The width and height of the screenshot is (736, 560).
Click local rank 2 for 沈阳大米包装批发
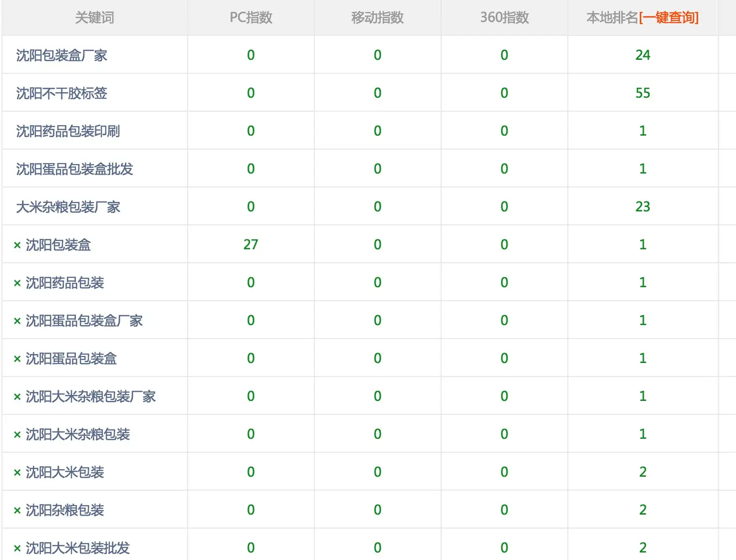click(x=643, y=548)
